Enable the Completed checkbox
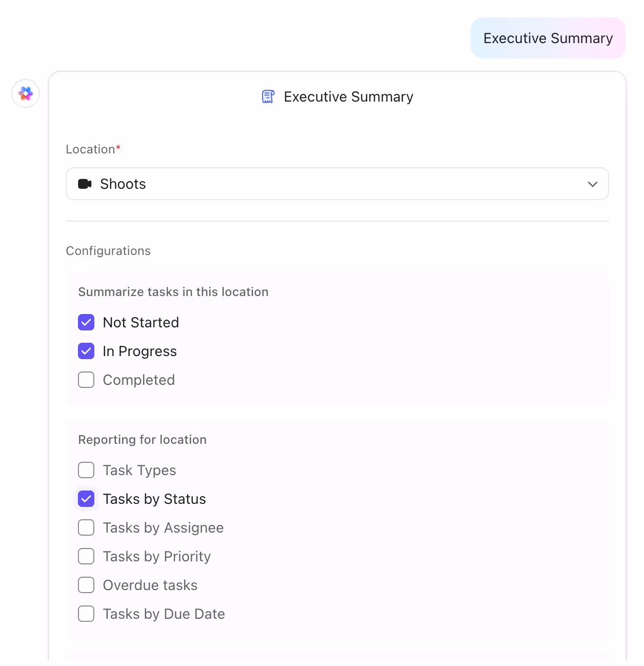The height and width of the screenshot is (666, 644). click(x=86, y=380)
